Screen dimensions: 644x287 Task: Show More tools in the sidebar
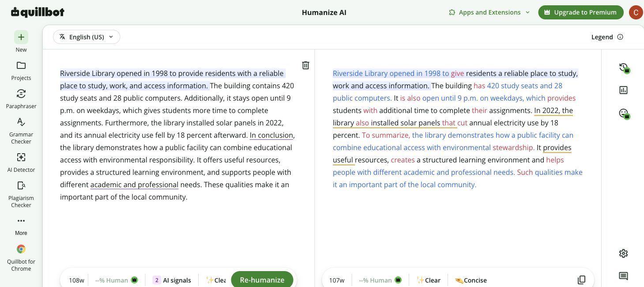click(x=21, y=226)
